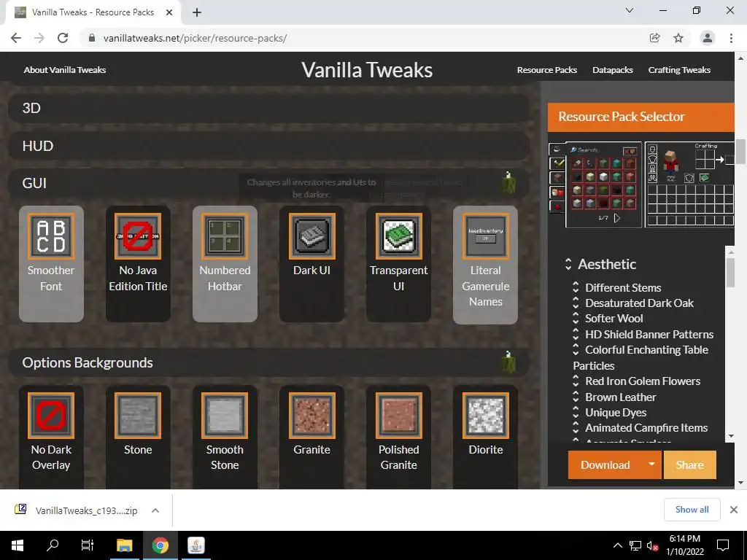Reorder the Brown Leather entry handle
Screen dimensions: 747x560
click(576, 397)
